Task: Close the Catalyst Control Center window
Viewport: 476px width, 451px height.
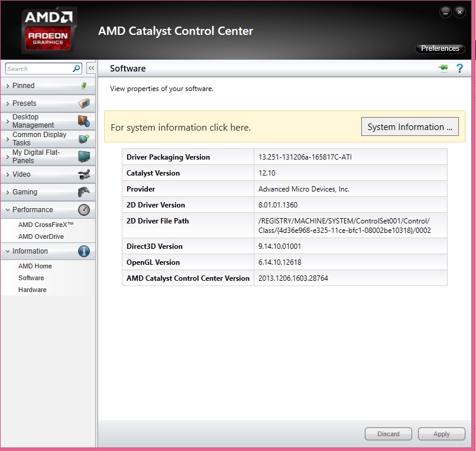Action: tap(459, 12)
